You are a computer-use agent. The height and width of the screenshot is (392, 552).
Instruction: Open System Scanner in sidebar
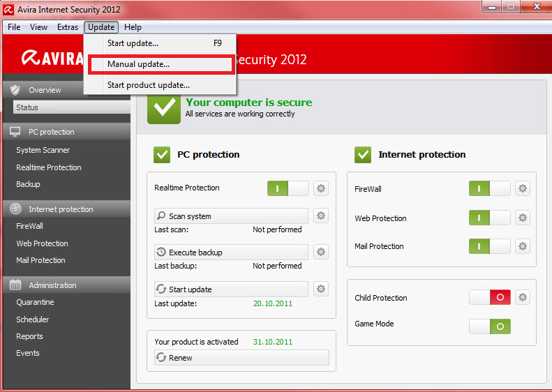[x=43, y=150]
